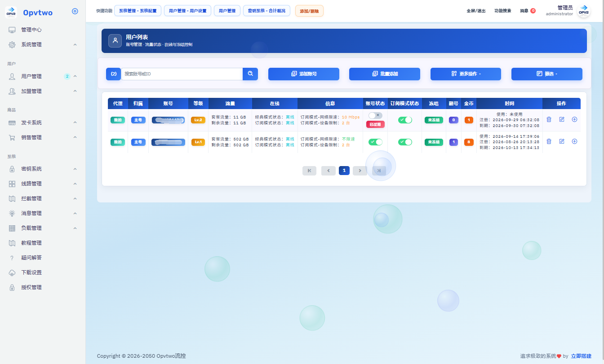Select page 1 in pagination
Image resolution: width=604 pixels, height=364 pixels.
point(344,171)
